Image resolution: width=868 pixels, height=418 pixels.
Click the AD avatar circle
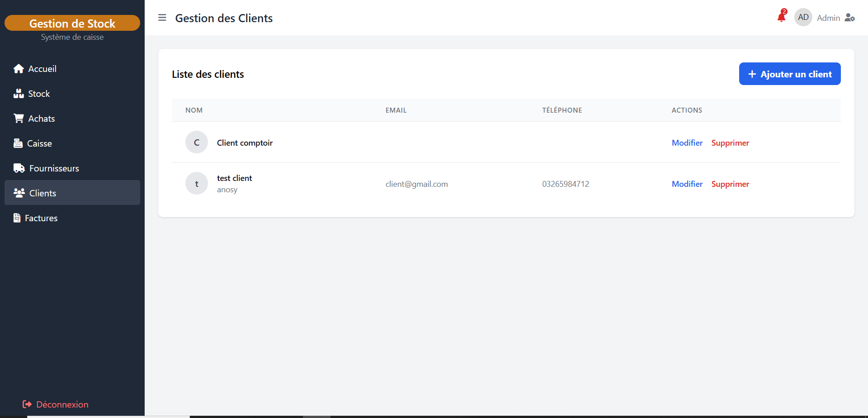coord(803,18)
